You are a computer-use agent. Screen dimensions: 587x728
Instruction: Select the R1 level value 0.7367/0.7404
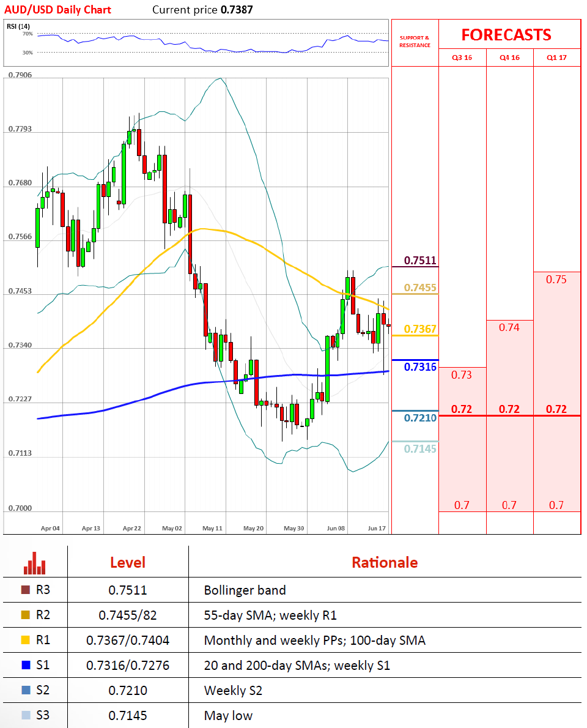(x=128, y=641)
